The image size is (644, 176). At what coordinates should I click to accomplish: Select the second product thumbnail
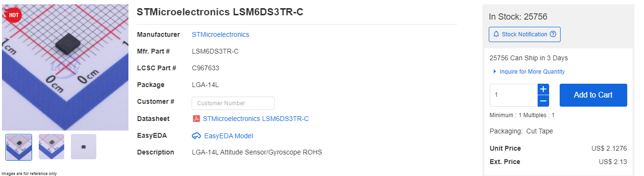pyautogui.click(x=51, y=147)
